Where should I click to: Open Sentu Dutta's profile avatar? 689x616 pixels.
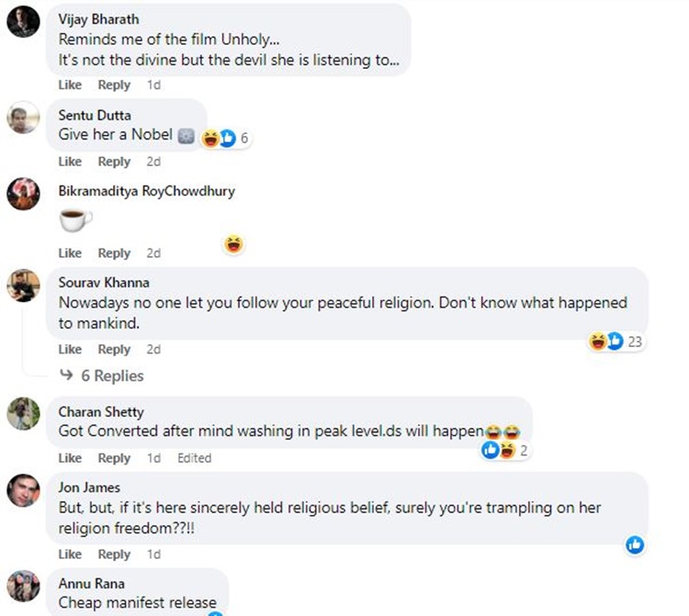coord(22,117)
